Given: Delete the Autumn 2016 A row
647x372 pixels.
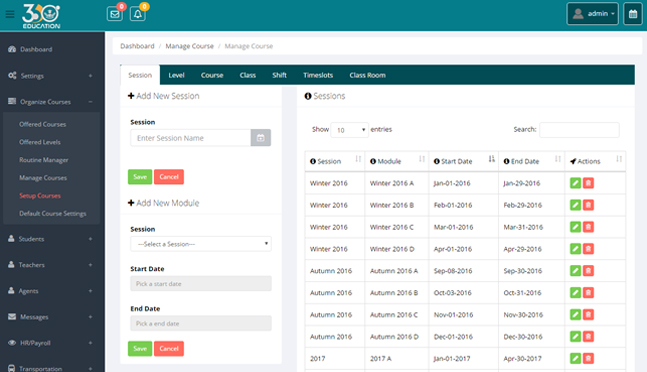Looking at the screenshot, I should (x=588, y=271).
